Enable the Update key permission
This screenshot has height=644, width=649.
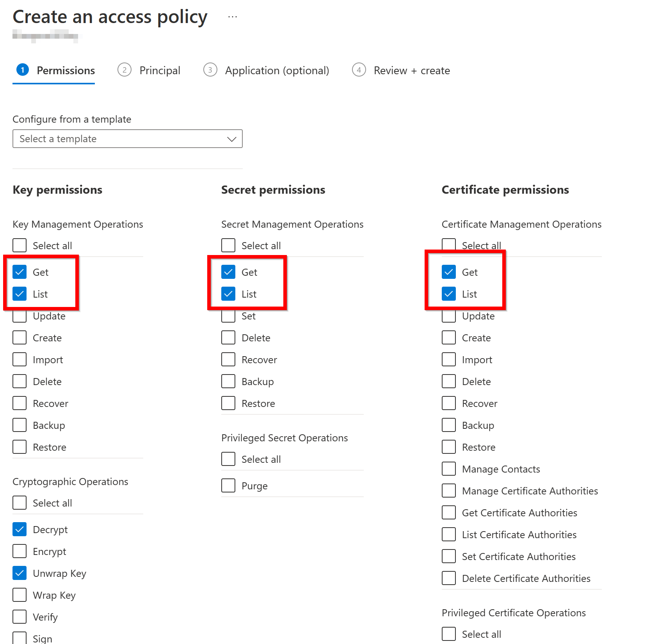pyautogui.click(x=19, y=316)
